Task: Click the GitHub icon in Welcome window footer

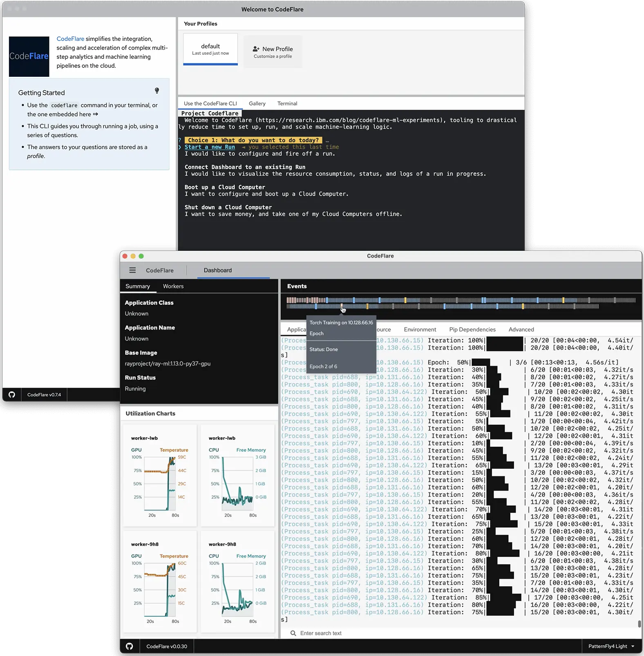Action: click(x=12, y=395)
